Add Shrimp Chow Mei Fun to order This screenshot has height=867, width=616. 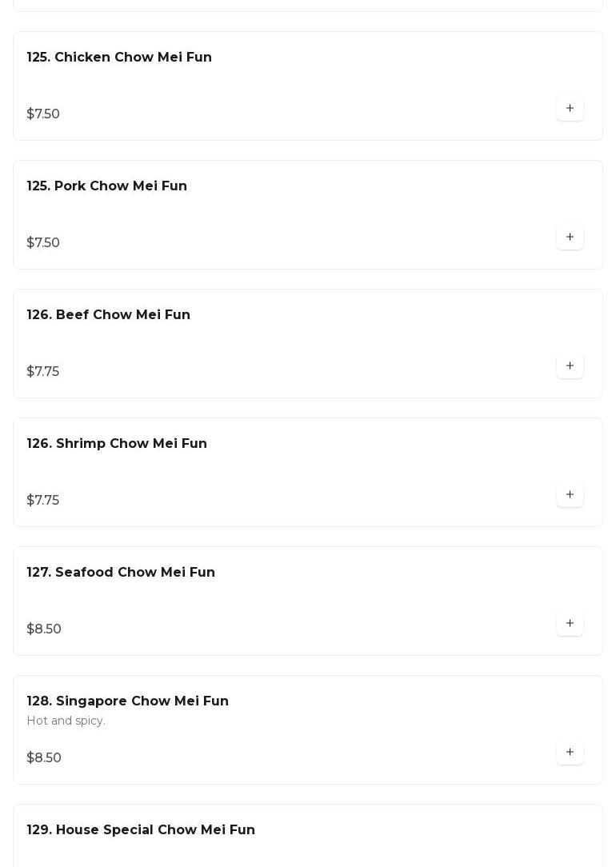point(570,495)
